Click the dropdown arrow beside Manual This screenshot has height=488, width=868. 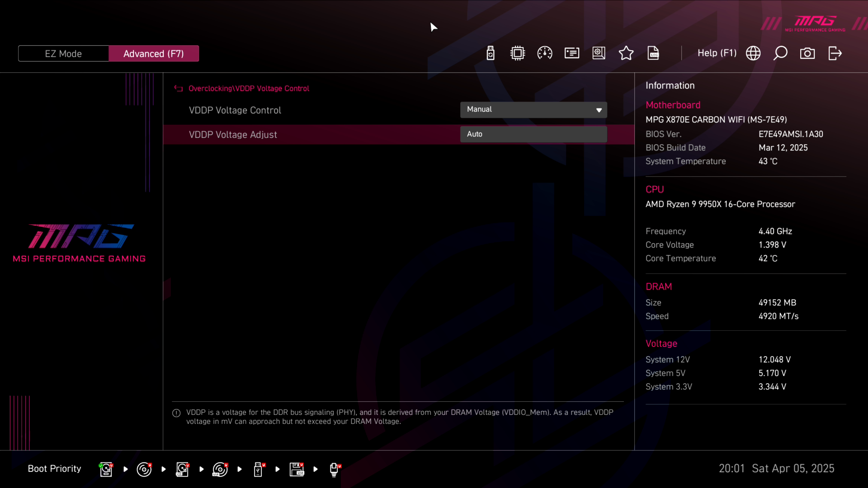coord(599,110)
